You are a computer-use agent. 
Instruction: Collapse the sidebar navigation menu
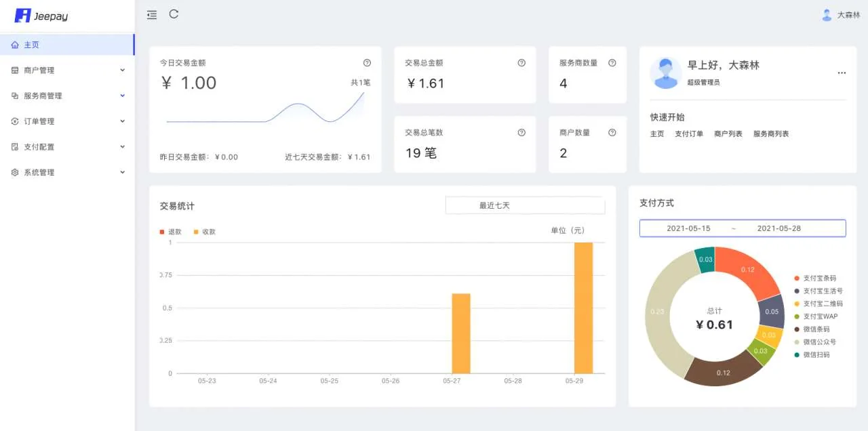[152, 14]
